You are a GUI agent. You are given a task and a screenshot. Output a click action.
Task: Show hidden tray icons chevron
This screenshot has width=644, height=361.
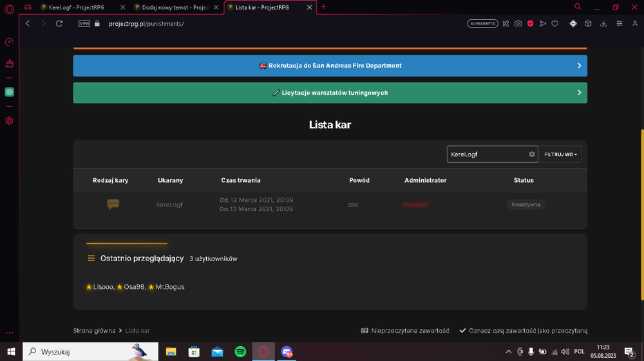click(509, 351)
